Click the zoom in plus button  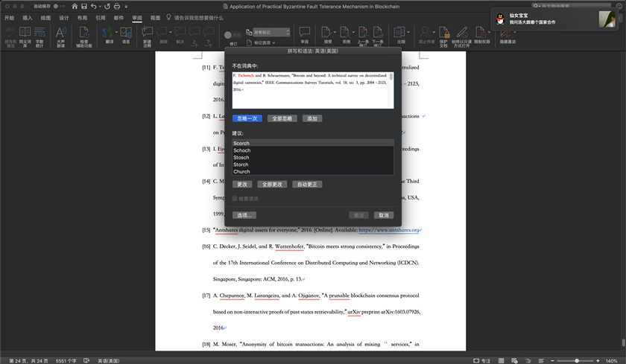click(598, 360)
